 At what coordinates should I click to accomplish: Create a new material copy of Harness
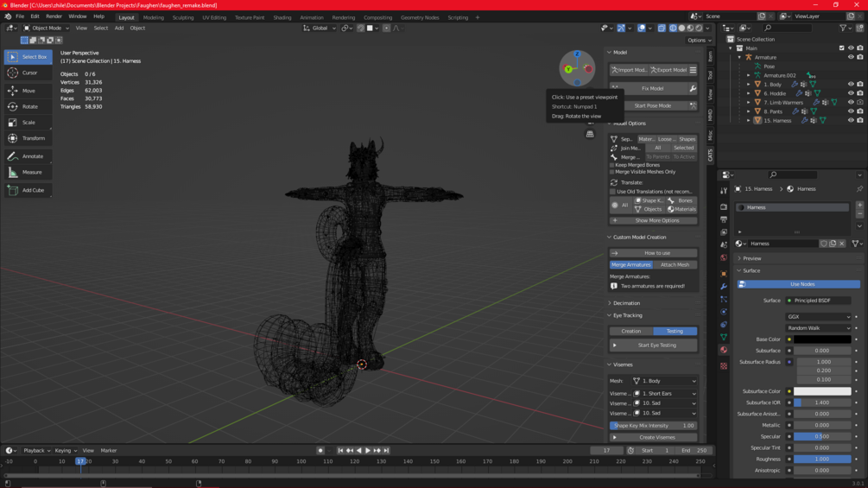pyautogui.click(x=833, y=244)
